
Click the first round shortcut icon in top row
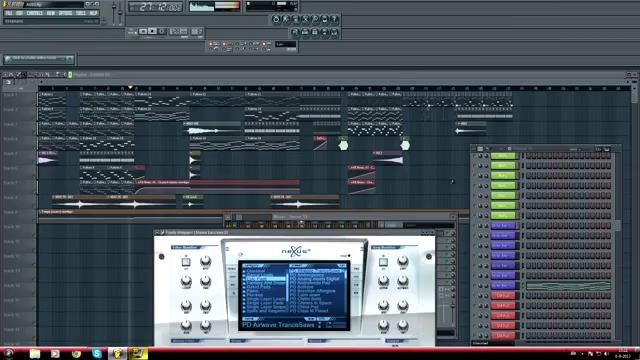(x=276, y=19)
